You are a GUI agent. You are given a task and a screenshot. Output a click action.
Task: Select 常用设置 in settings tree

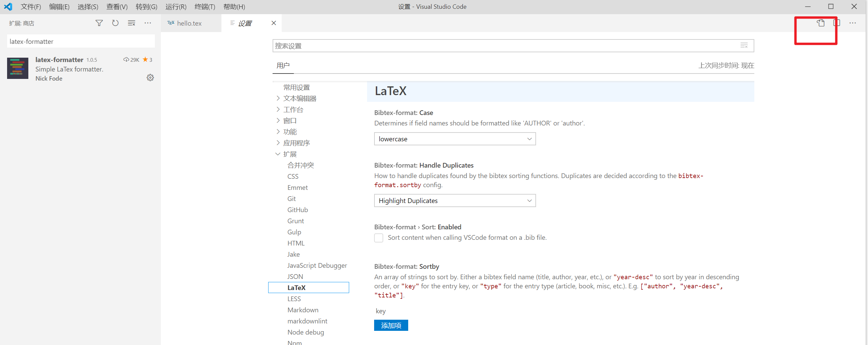(x=296, y=87)
